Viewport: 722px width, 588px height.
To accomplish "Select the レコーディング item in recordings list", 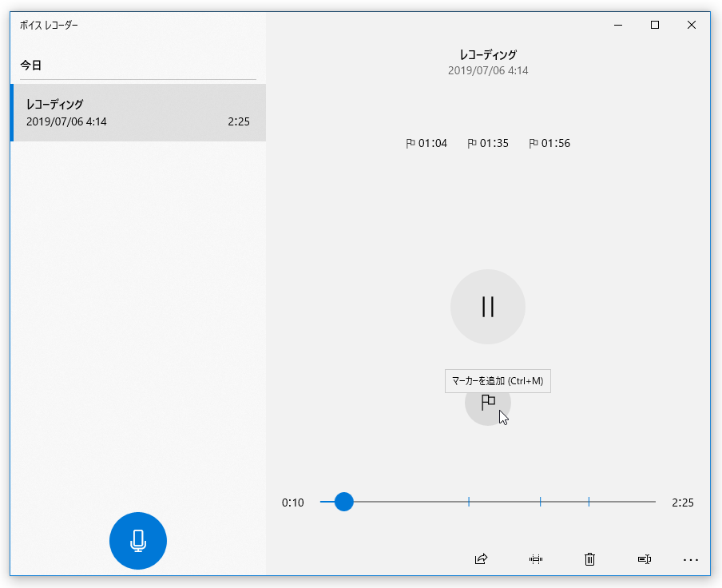I will point(138,113).
